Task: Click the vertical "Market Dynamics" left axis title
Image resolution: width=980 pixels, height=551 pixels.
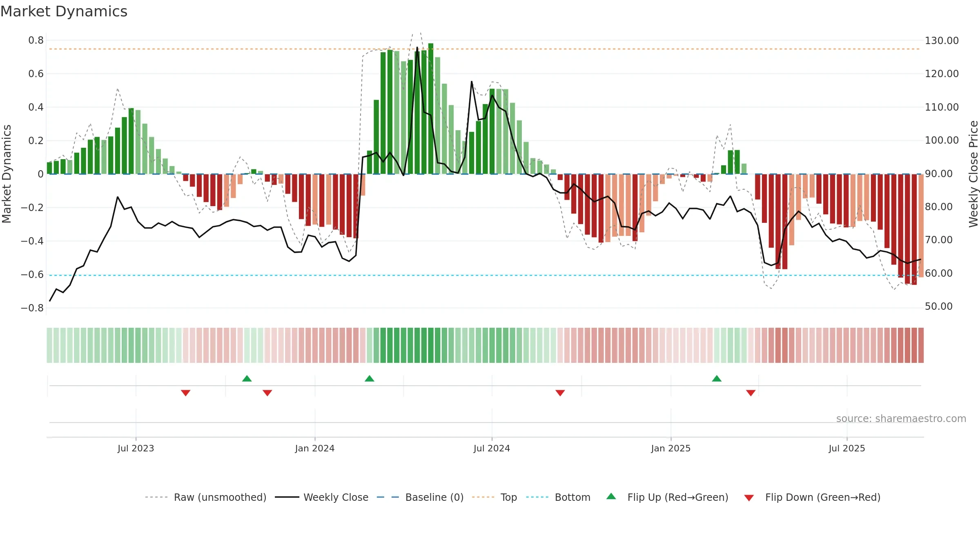Action: click(7, 174)
